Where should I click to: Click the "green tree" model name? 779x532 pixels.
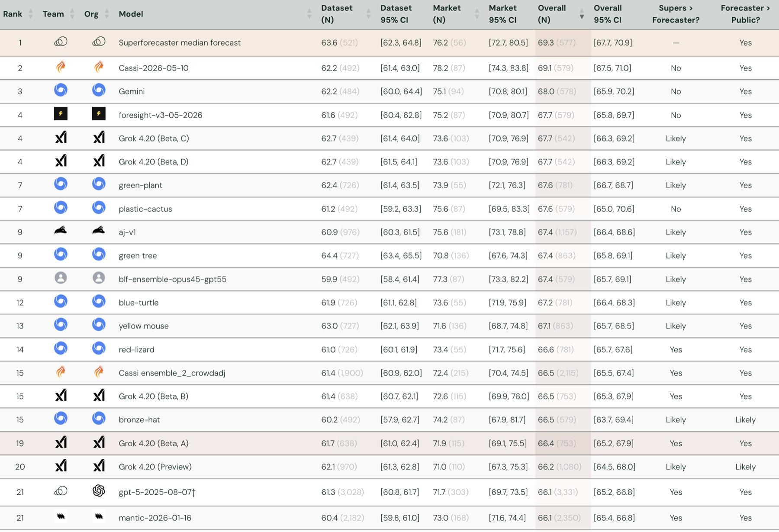[138, 255]
